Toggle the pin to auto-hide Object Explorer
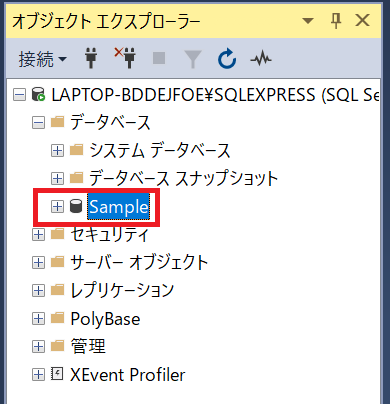This screenshot has width=390, height=404. [336, 21]
